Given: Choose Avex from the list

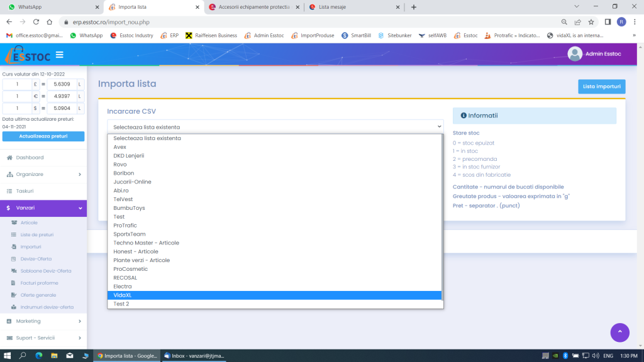Looking at the screenshot, I should click(x=274, y=147).
